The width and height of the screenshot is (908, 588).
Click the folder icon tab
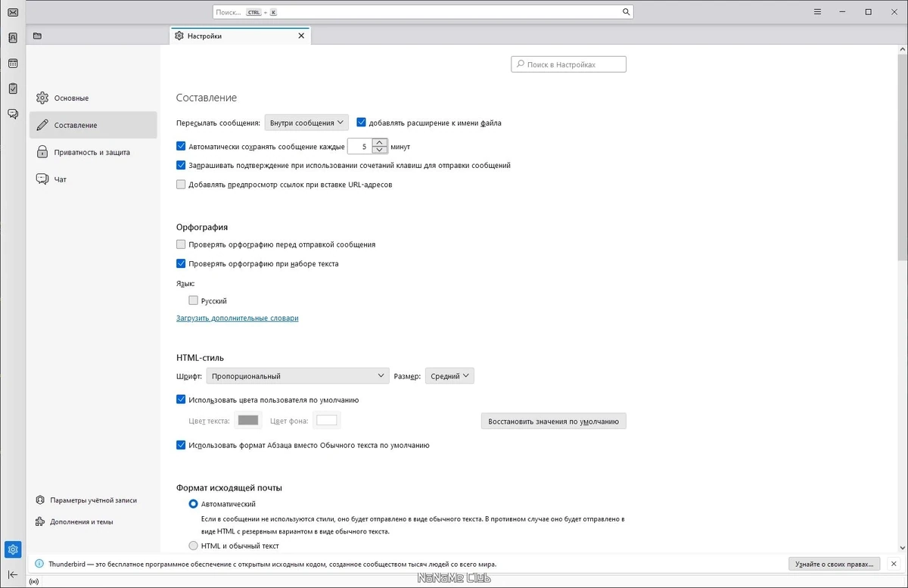click(x=37, y=36)
